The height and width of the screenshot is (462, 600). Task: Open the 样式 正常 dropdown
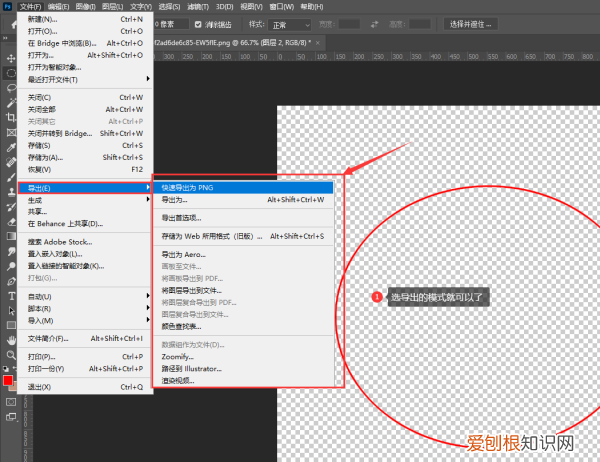point(289,25)
